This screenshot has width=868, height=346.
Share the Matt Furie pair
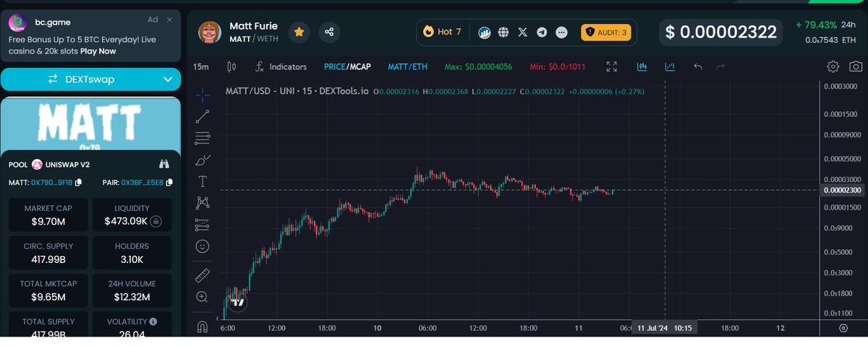tap(329, 33)
